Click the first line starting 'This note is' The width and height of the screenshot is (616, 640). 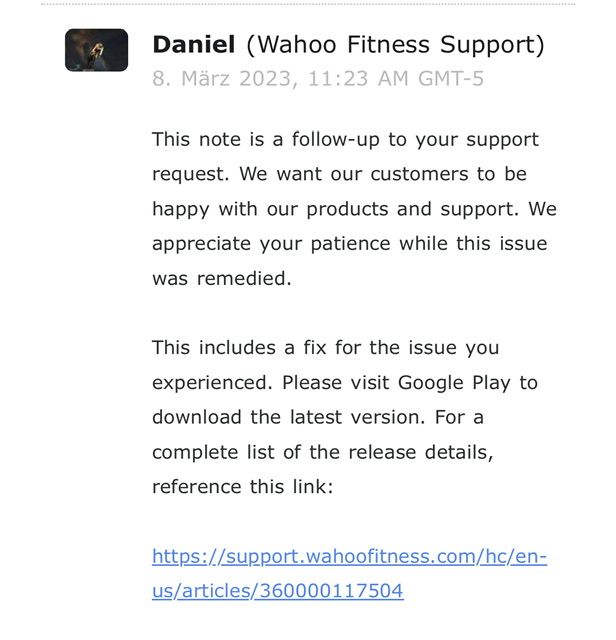(x=345, y=139)
